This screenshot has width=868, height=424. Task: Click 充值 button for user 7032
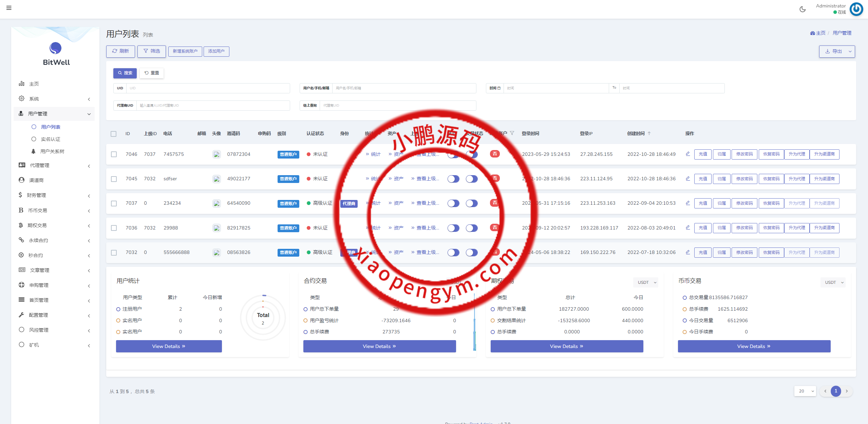click(703, 253)
